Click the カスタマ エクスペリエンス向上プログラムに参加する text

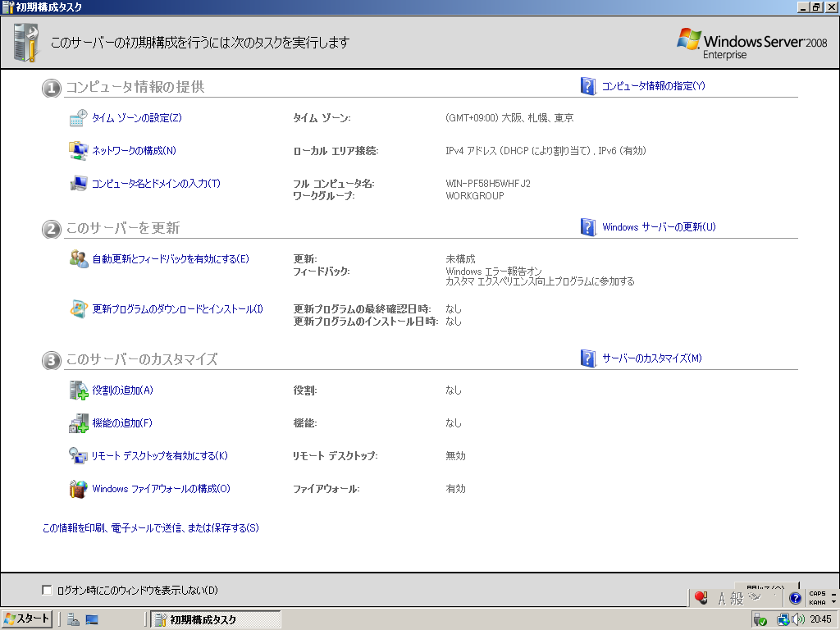pos(540,281)
